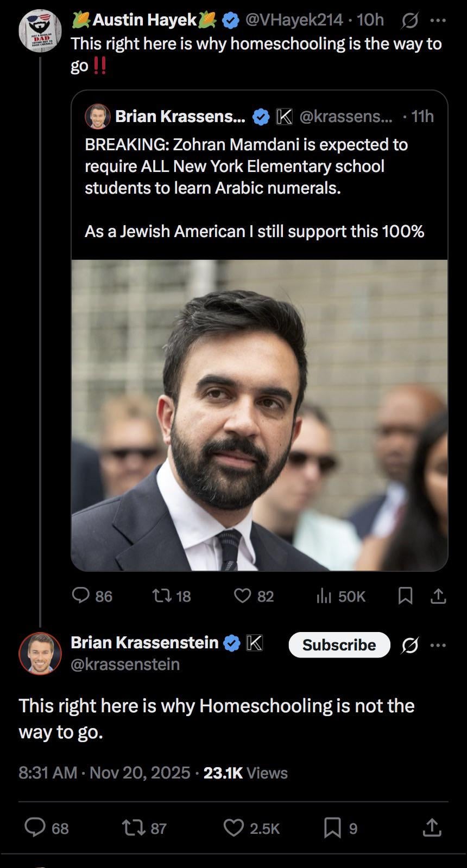Reply to Austin Hayek's post

tap(81, 596)
